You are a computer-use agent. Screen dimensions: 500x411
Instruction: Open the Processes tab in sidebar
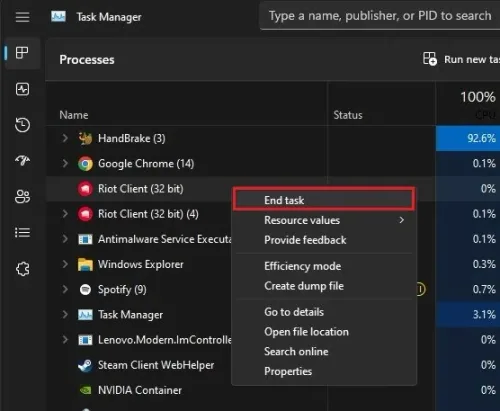(x=22, y=53)
